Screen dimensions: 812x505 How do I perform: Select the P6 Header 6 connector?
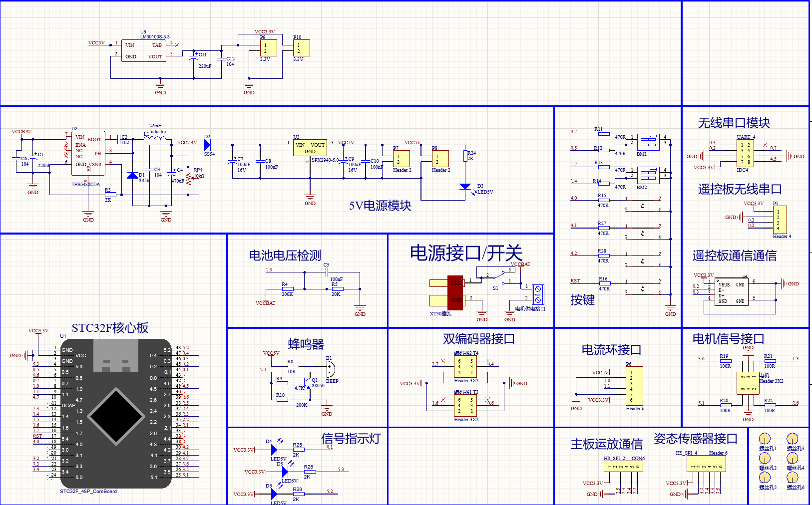(x=634, y=386)
